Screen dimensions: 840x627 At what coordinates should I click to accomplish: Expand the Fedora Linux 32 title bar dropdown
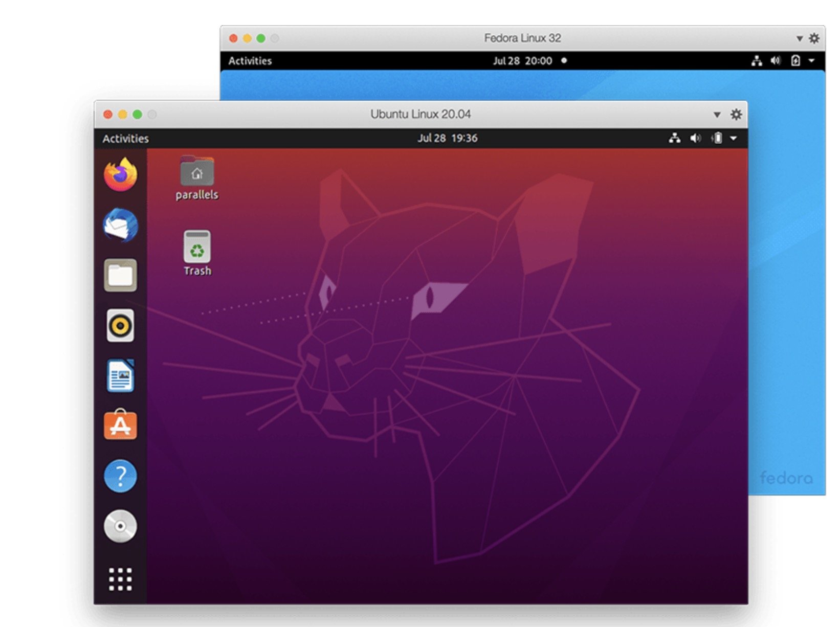pyautogui.click(x=799, y=39)
